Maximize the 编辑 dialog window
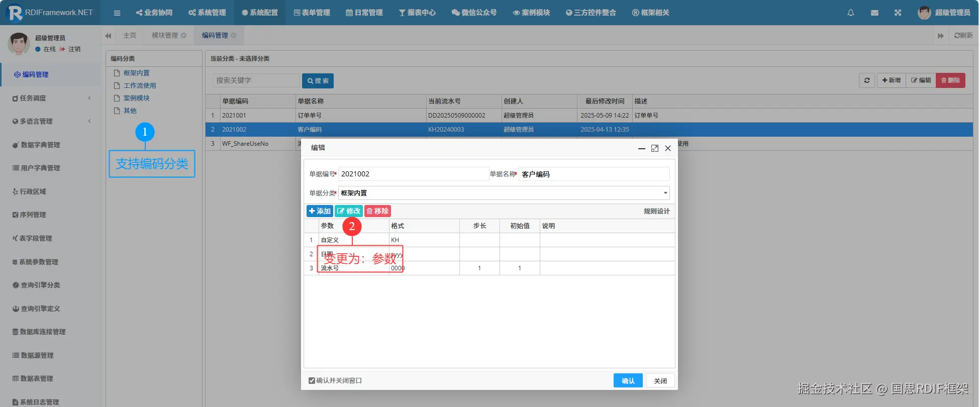980x407 pixels. [x=654, y=148]
